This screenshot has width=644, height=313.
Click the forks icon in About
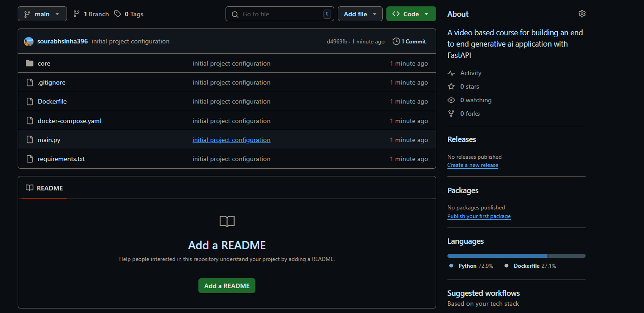click(x=451, y=114)
